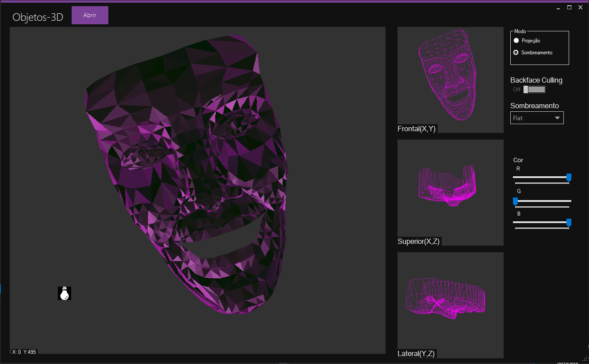Select the Projeção radio button
Screen dimensions: 589x364
click(x=516, y=41)
